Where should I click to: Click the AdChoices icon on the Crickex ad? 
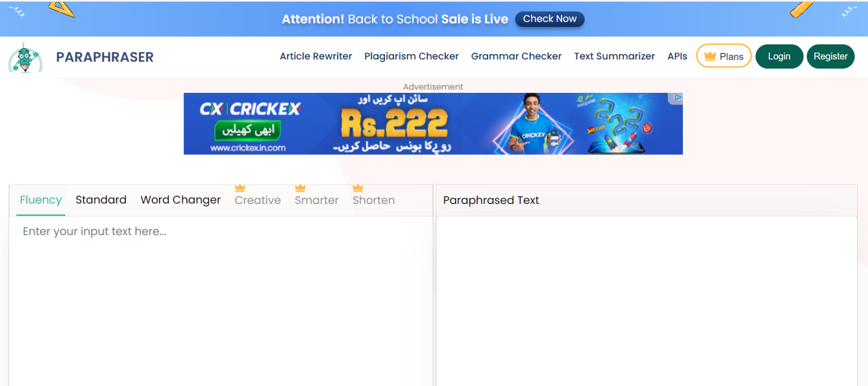(677, 97)
